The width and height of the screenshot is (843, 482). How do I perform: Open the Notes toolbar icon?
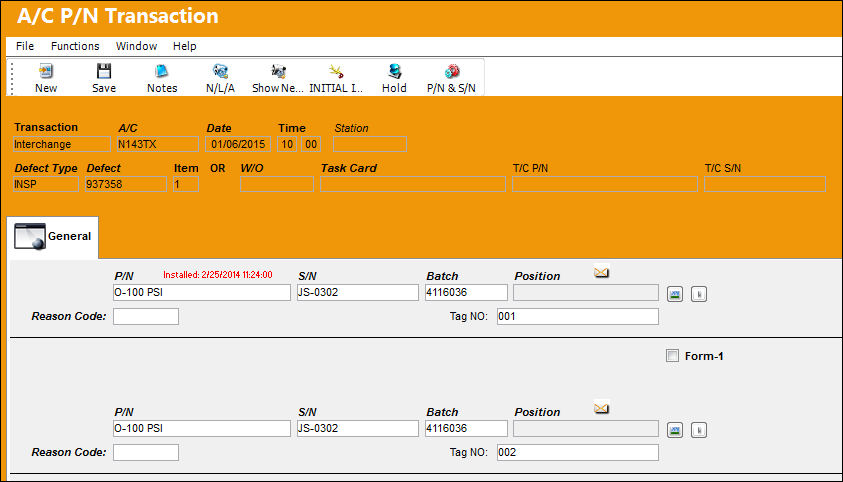click(162, 71)
